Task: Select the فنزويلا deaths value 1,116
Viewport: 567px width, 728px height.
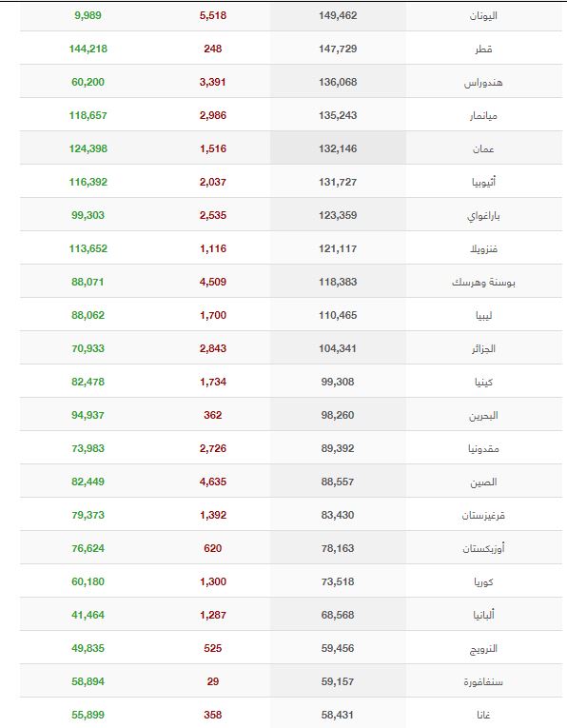Action: pos(213,249)
